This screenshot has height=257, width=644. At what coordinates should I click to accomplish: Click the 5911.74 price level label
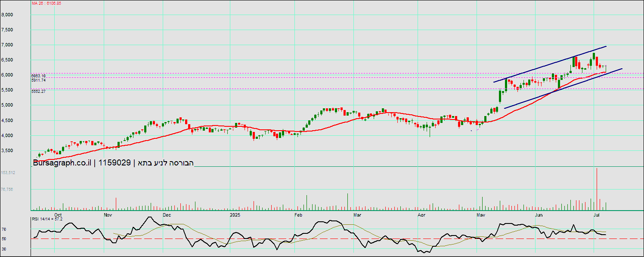click(38, 80)
